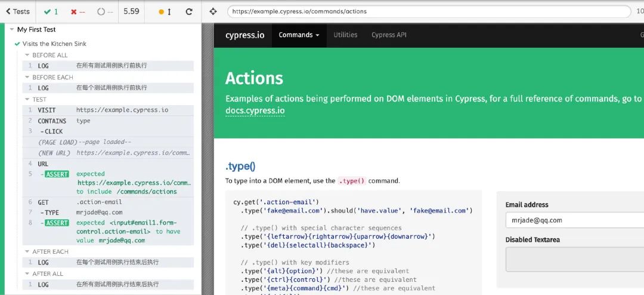
Task: Open the Commands dropdown menu
Action: click(299, 35)
